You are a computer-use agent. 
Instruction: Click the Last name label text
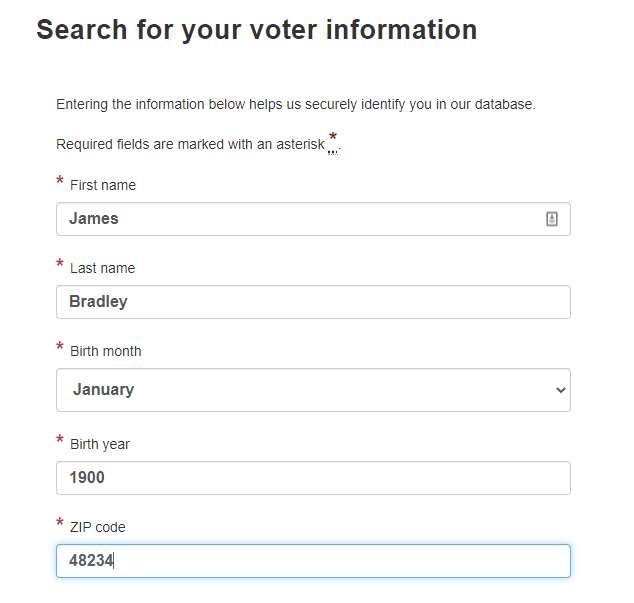pos(103,268)
